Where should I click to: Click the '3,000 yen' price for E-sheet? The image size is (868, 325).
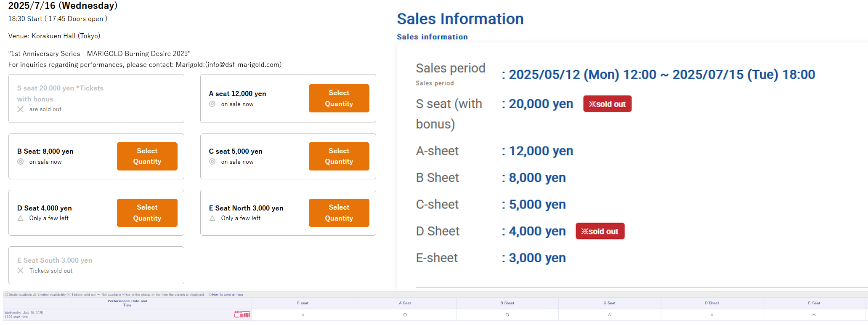537,258
